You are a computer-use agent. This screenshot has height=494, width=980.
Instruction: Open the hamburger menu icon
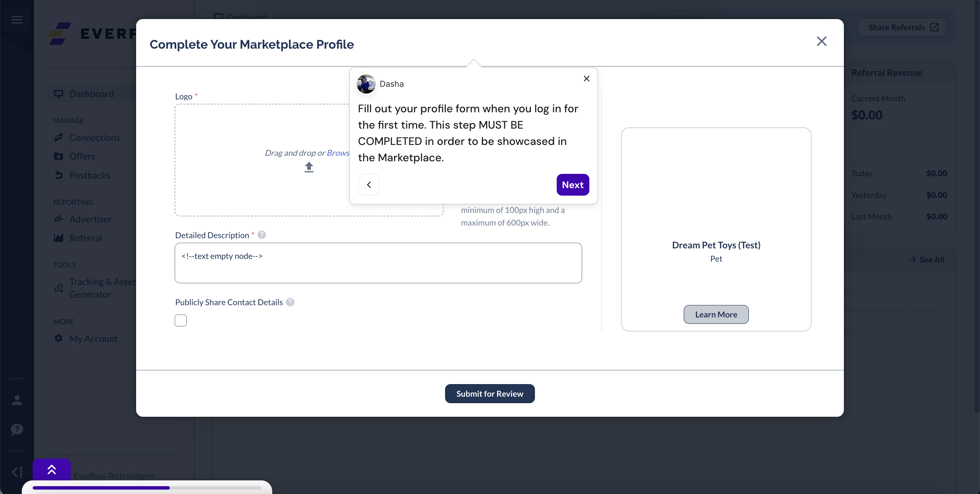tap(17, 19)
